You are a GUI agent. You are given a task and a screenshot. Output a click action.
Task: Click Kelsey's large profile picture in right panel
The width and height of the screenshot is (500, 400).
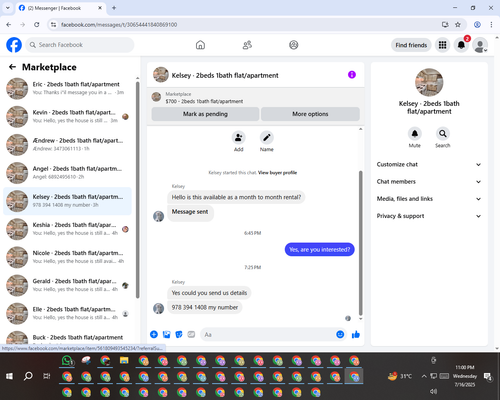coord(429,82)
